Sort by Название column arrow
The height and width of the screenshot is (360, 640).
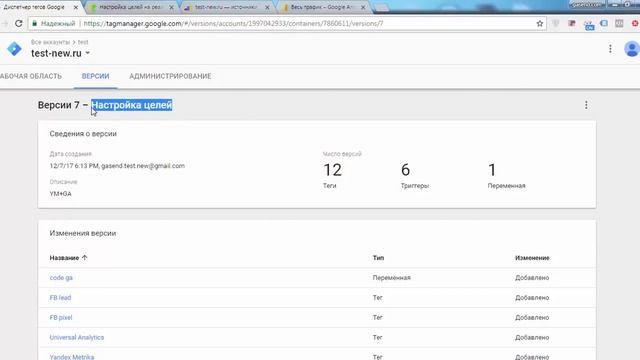(84, 258)
